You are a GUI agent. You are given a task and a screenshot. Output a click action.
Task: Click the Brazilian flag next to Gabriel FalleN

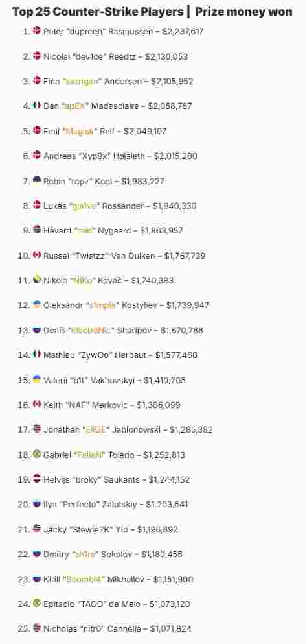click(x=37, y=454)
